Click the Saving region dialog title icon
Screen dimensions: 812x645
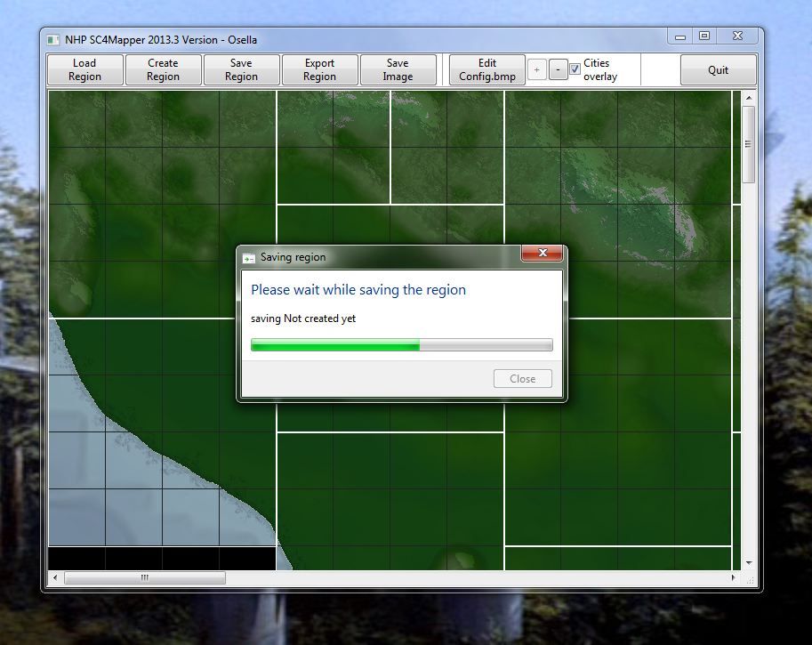248,258
